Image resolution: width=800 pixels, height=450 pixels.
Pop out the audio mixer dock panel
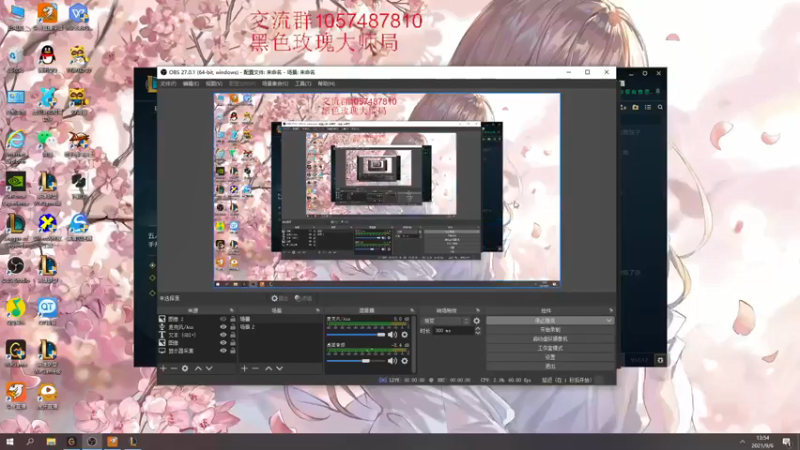(412, 310)
